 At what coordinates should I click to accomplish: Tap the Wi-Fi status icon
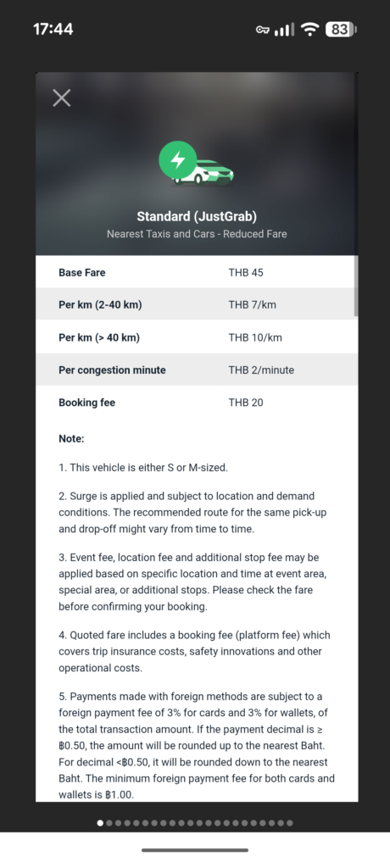310,29
